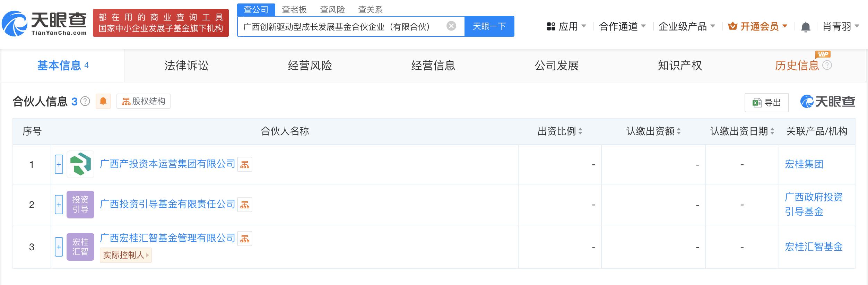Click the 天眼一下 search button
This screenshot has height=285, width=868.
click(x=489, y=26)
